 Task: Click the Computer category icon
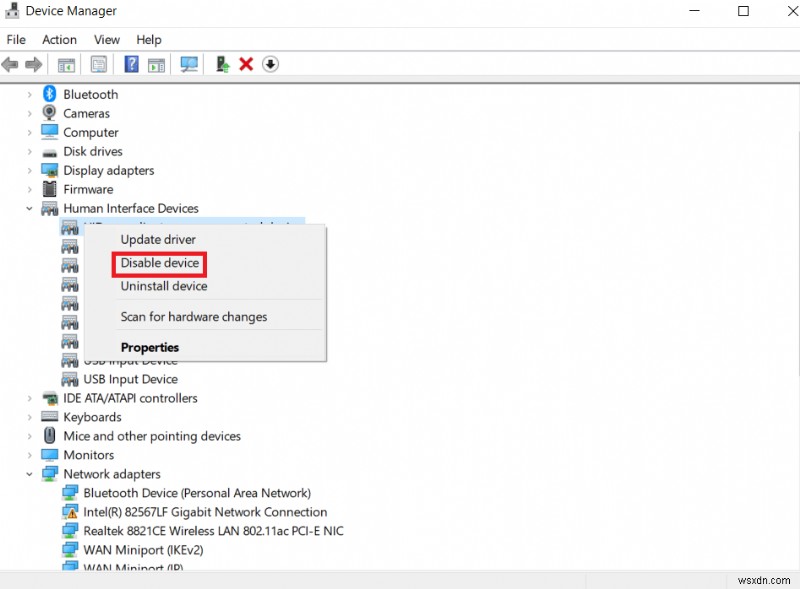coord(49,132)
